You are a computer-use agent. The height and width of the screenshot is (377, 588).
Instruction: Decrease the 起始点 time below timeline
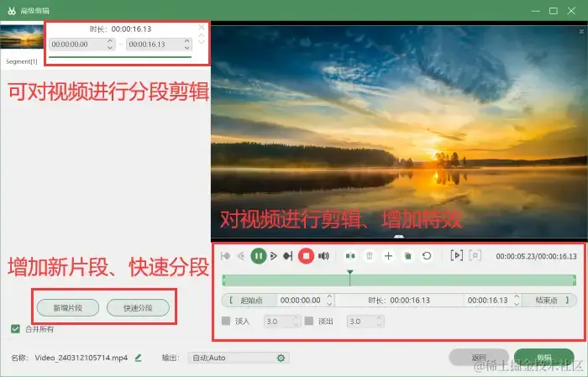329,303
